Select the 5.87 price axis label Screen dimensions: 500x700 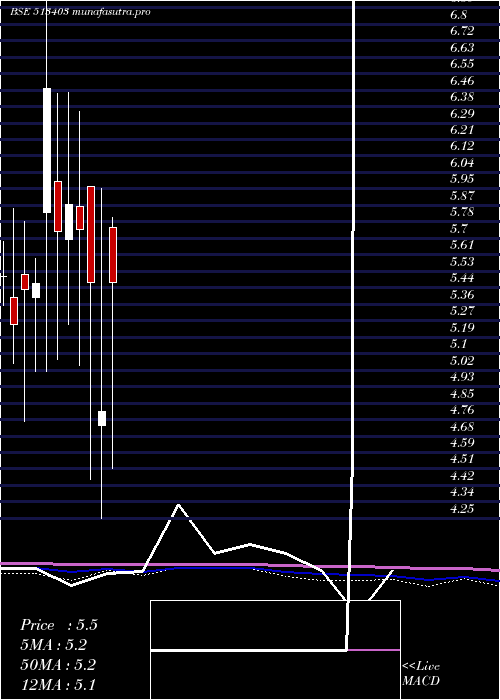point(462,196)
